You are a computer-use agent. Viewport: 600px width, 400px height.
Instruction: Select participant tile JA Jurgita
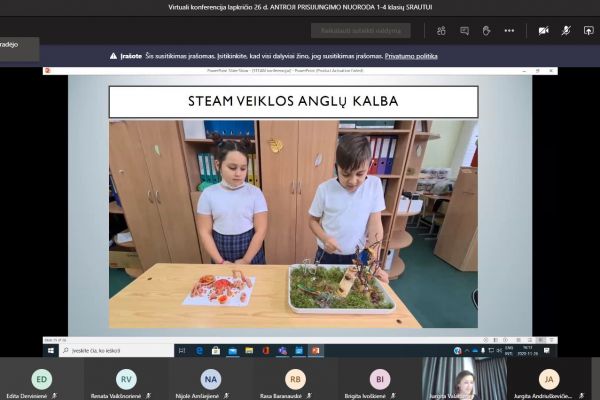[549, 379]
